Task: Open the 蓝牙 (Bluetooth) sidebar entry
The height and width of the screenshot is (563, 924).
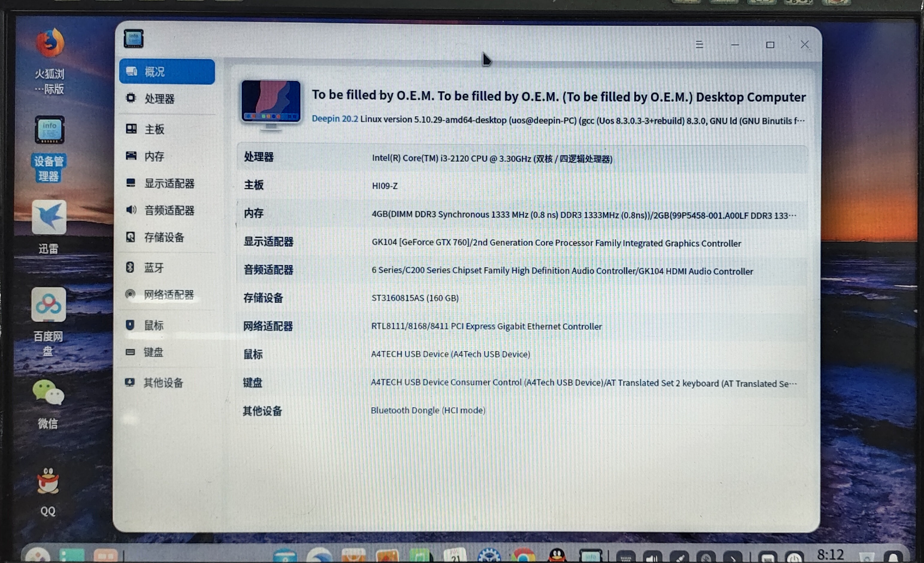Action: (x=154, y=268)
